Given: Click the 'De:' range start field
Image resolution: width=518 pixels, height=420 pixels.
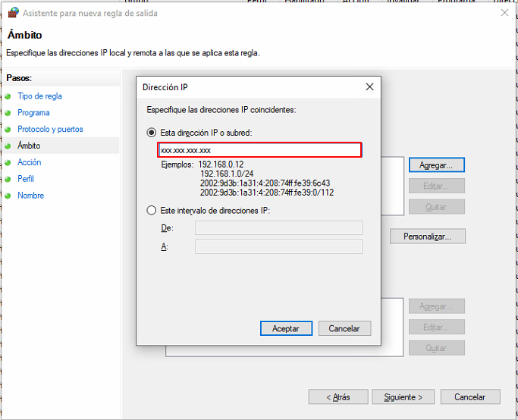Looking at the screenshot, I should coord(278,228).
